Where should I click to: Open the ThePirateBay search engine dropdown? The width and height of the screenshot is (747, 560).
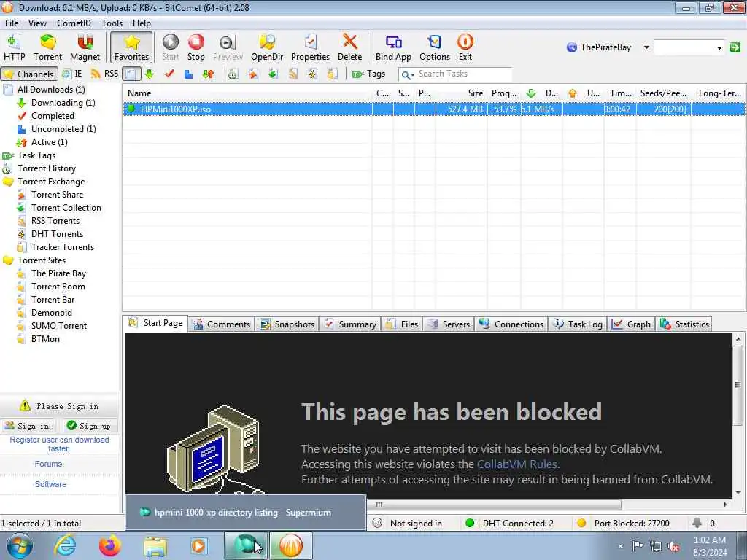[x=646, y=47]
